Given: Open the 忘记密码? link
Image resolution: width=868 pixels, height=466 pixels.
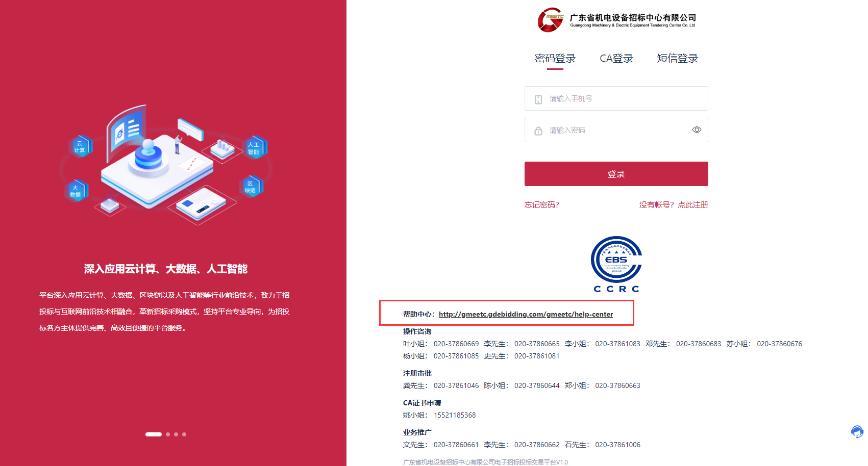Looking at the screenshot, I should (x=542, y=205).
